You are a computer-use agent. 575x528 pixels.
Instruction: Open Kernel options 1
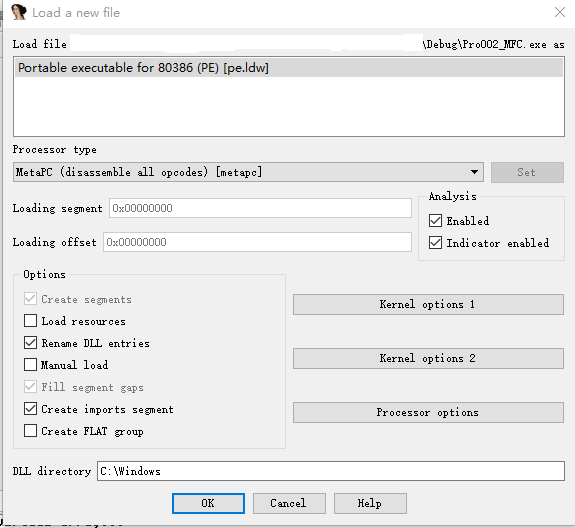[x=428, y=304]
